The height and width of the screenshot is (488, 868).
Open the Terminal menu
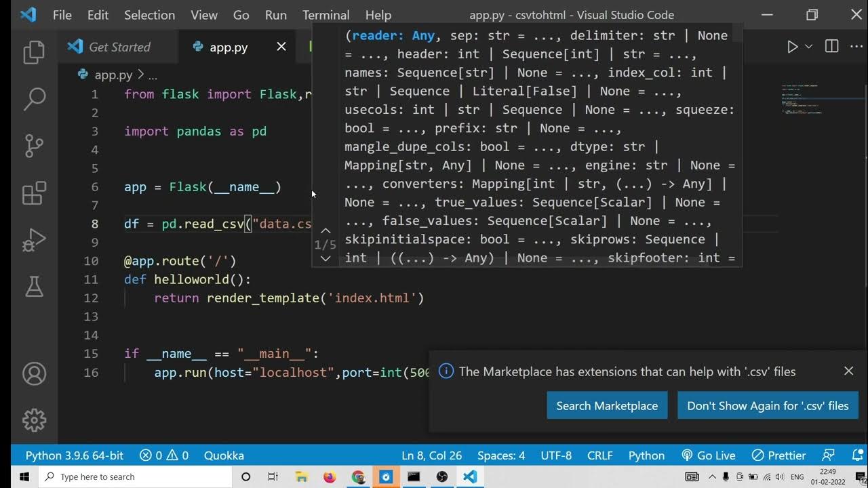point(325,15)
